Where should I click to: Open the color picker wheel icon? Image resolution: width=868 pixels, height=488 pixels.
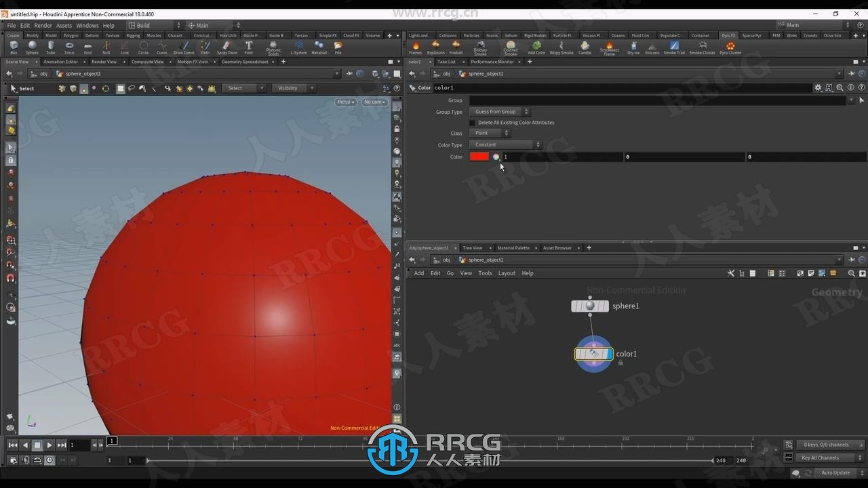click(x=496, y=157)
